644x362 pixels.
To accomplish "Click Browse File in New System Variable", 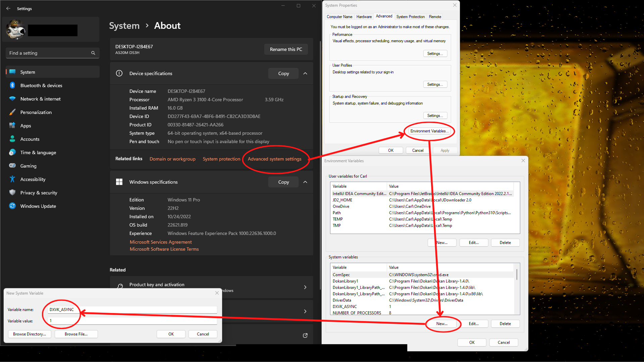I will click(x=76, y=334).
